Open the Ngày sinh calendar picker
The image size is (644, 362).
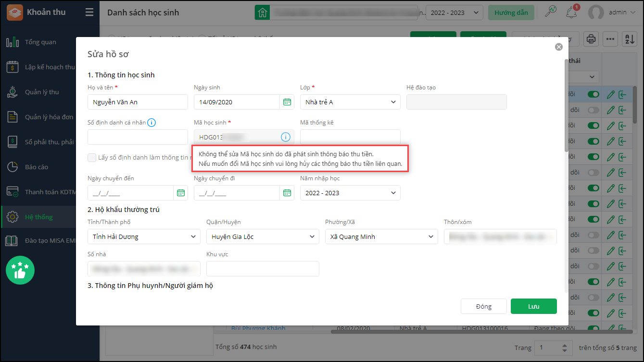pyautogui.click(x=287, y=102)
